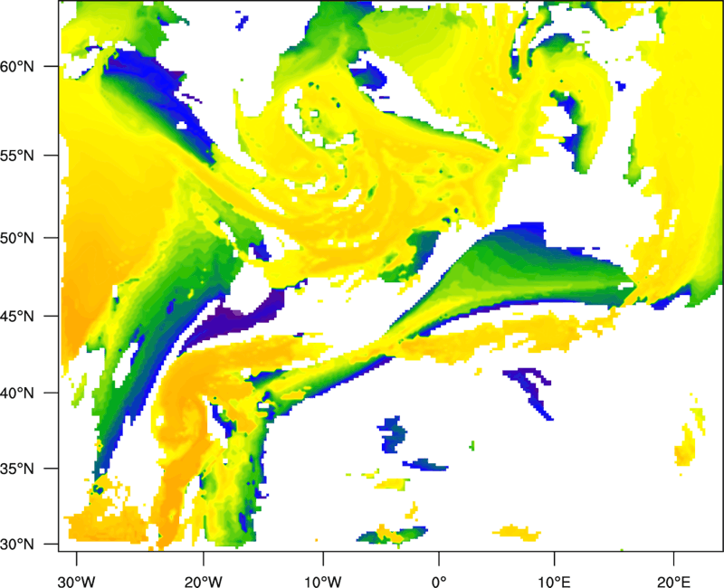Click the 30°N latitude label
This screenshot has height=588, width=724.
[x=16, y=545]
